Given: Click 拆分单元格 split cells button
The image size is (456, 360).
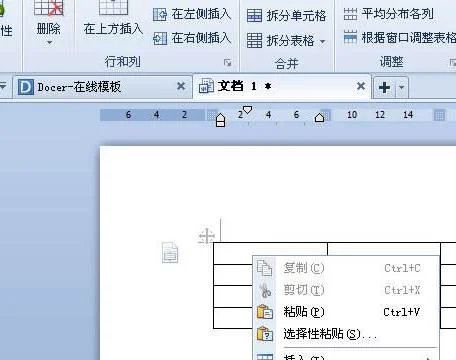Looking at the screenshot, I should pos(286,16).
